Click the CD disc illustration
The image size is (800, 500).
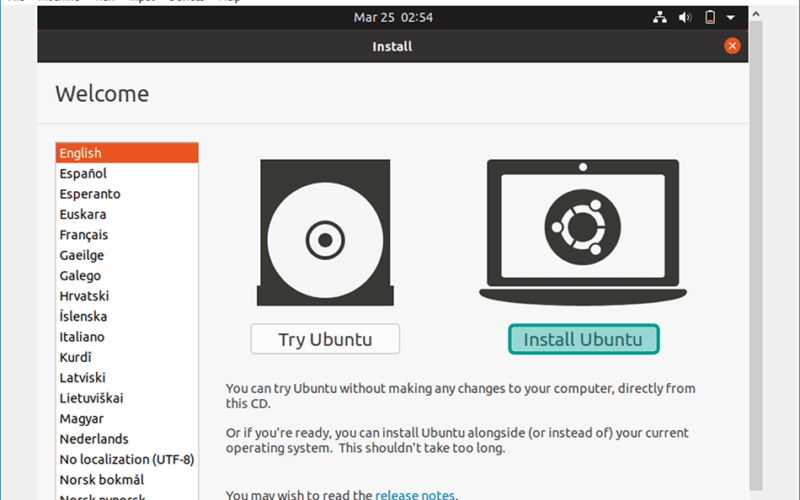(325, 232)
